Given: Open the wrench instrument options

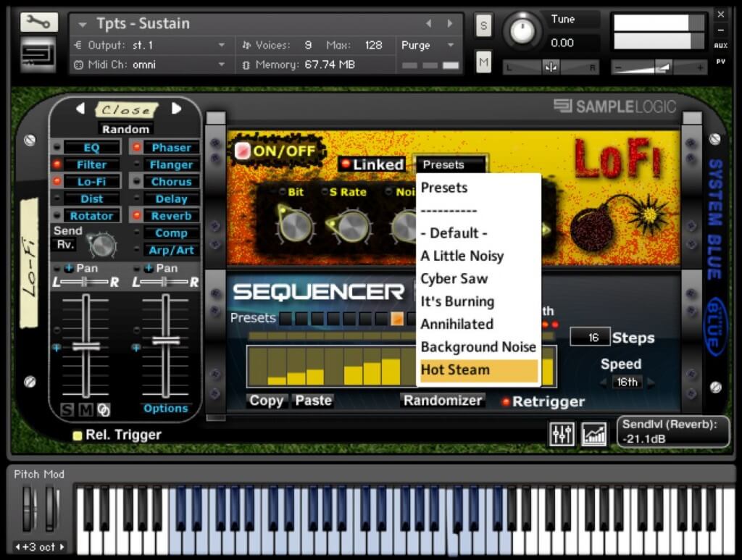Looking at the screenshot, I should point(39,22).
